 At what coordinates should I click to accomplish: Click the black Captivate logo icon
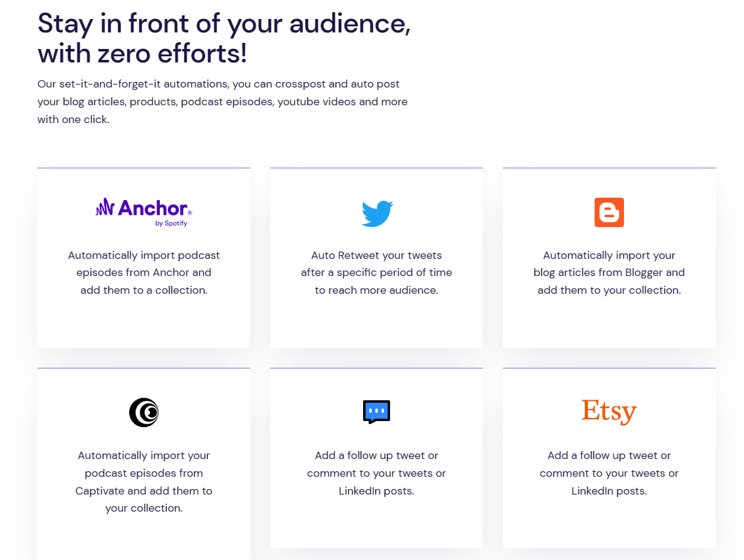pos(144,413)
